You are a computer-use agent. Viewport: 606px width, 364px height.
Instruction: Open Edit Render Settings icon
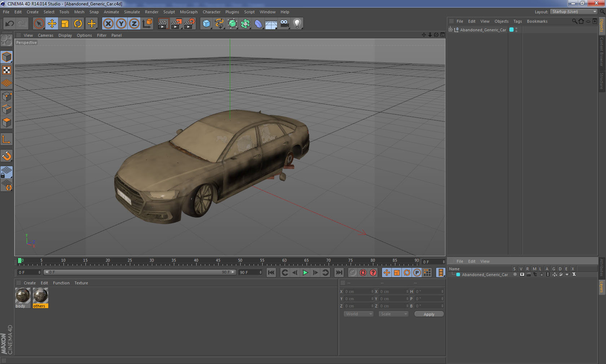190,24
